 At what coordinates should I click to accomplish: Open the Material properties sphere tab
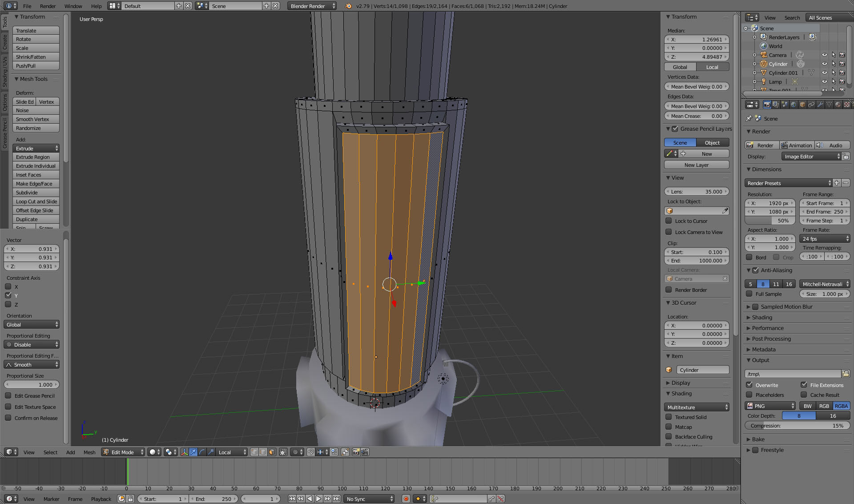click(x=838, y=105)
